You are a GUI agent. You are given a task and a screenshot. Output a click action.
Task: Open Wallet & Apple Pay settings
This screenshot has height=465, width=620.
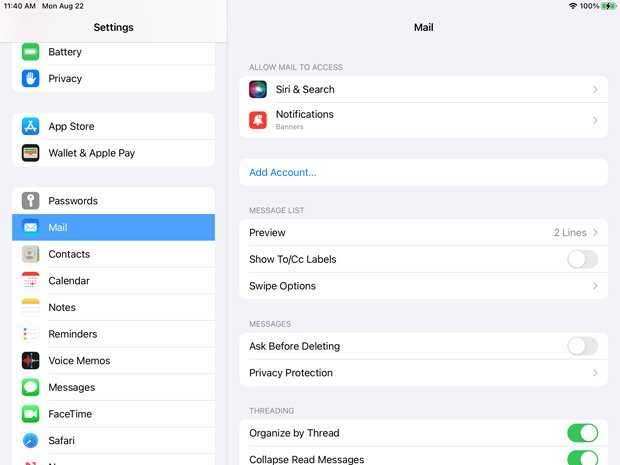coord(113,153)
